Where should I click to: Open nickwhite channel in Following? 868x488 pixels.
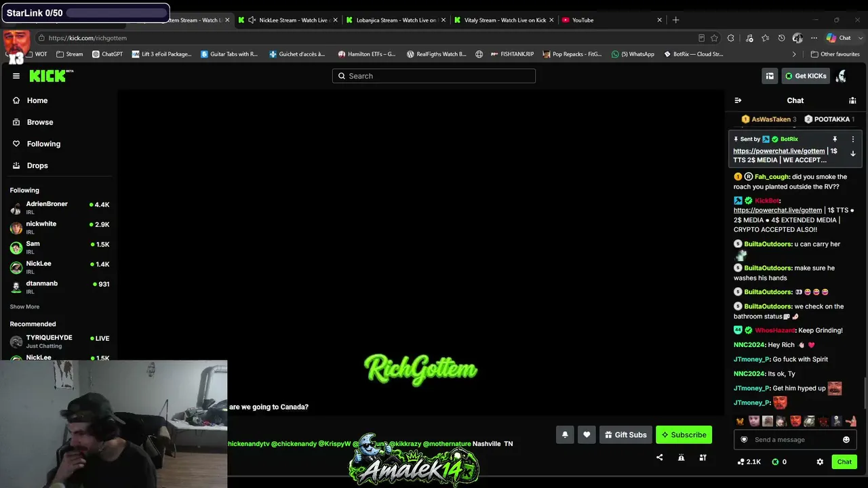tap(60, 227)
